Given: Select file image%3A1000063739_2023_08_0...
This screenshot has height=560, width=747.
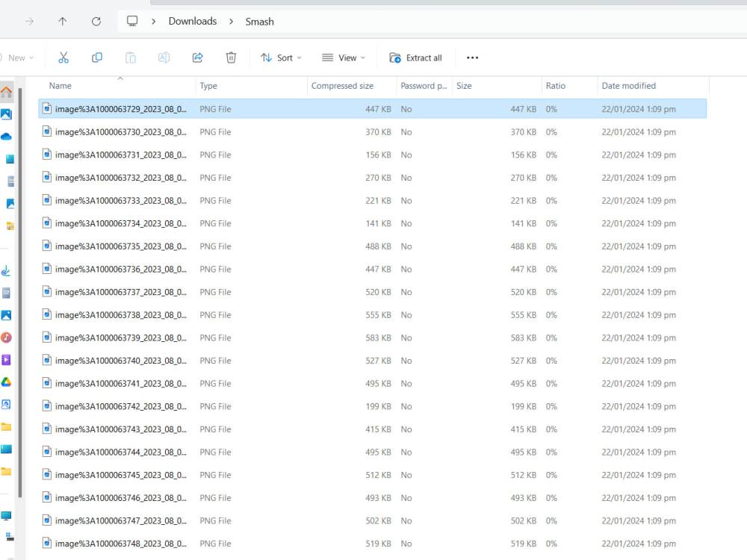Looking at the screenshot, I should pos(372,337).
